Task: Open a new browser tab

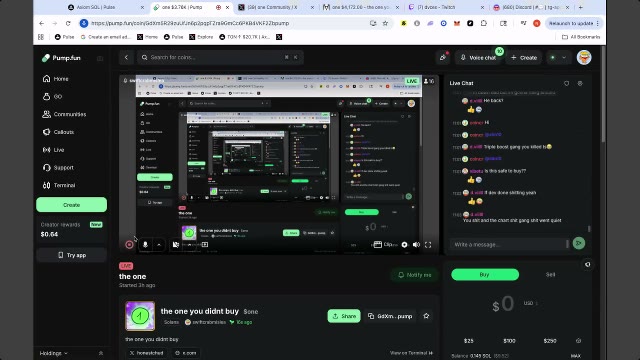Action: pos(581,7)
